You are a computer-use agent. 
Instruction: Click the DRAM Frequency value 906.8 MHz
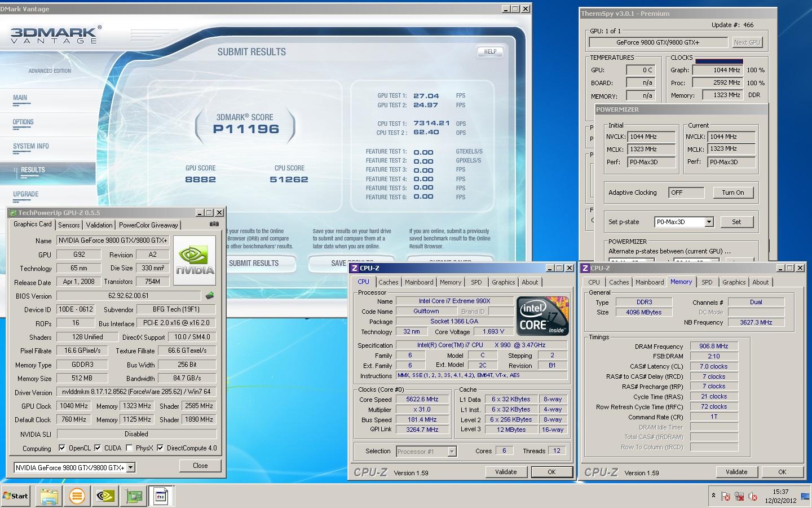pyautogui.click(x=714, y=346)
